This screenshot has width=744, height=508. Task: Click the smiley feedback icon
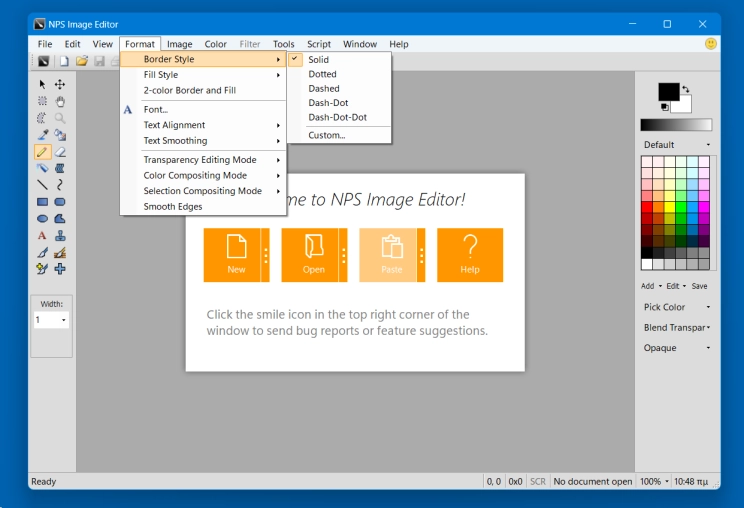pyautogui.click(x=710, y=44)
